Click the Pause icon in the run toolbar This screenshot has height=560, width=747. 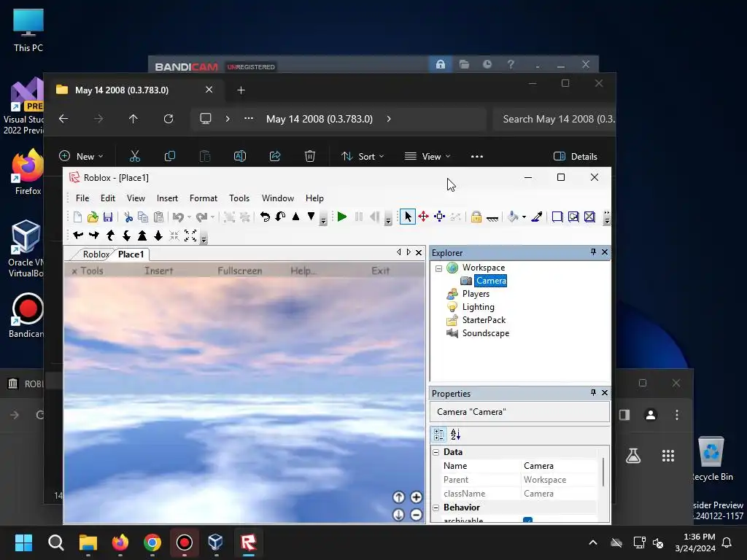click(359, 217)
